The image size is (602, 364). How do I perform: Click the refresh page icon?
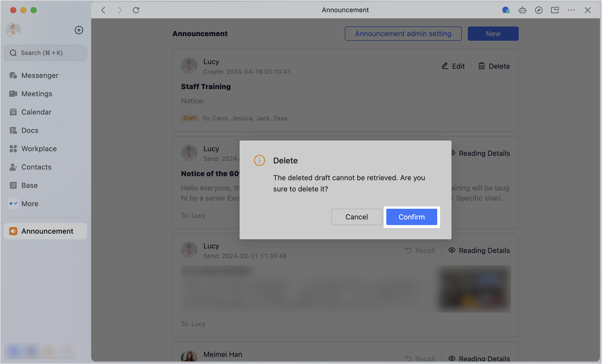pos(136,10)
